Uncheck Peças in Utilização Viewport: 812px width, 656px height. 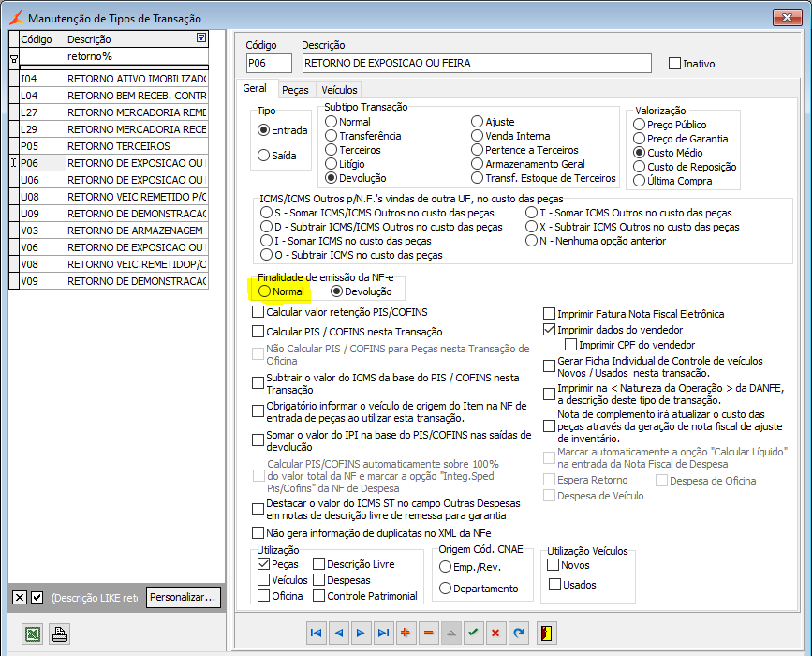(x=263, y=564)
